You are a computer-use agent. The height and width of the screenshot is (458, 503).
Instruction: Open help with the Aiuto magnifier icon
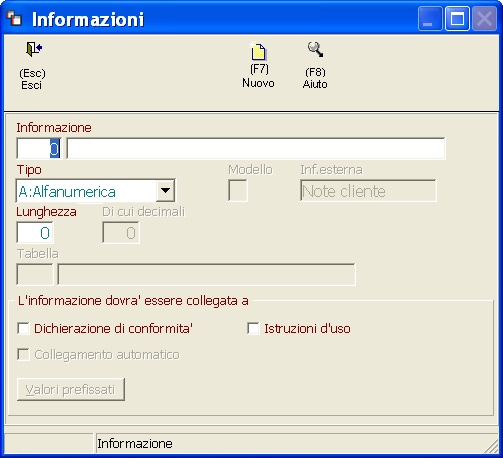(x=315, y=49)
